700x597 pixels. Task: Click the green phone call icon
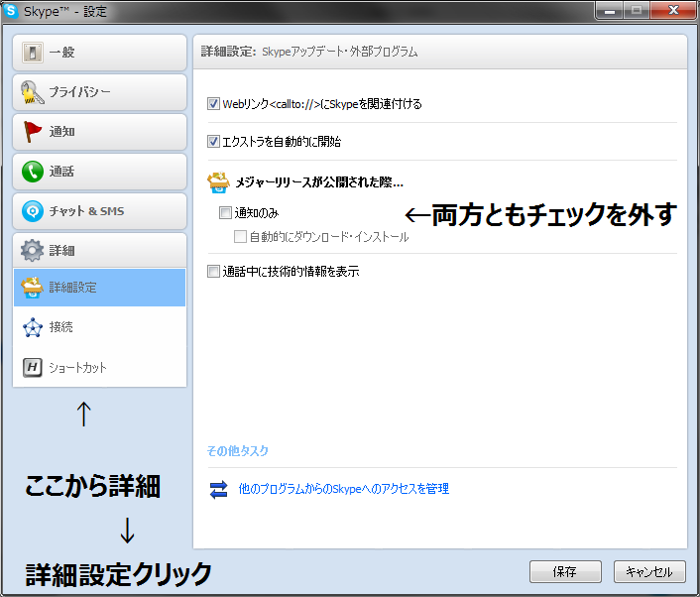click(33, 172)
